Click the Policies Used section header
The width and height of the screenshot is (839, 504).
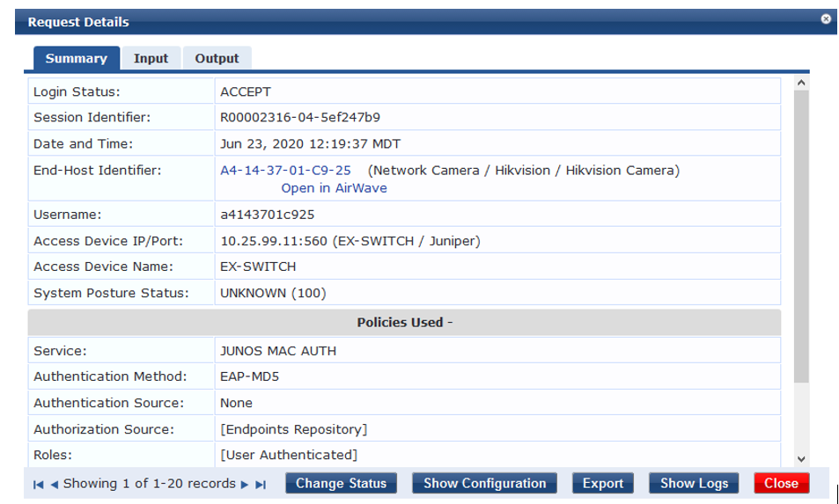click(x=404, y=323)
